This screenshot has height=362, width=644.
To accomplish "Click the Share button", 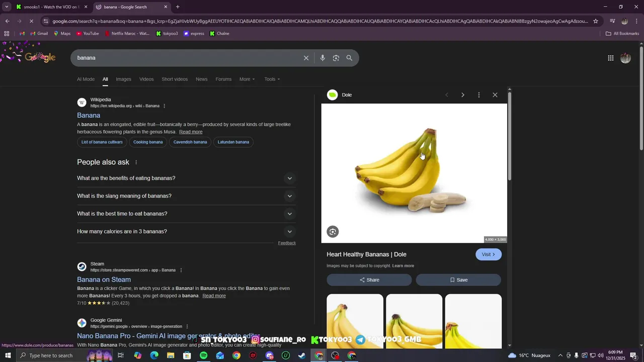I will pyautogui.click(x=369, y=280).
